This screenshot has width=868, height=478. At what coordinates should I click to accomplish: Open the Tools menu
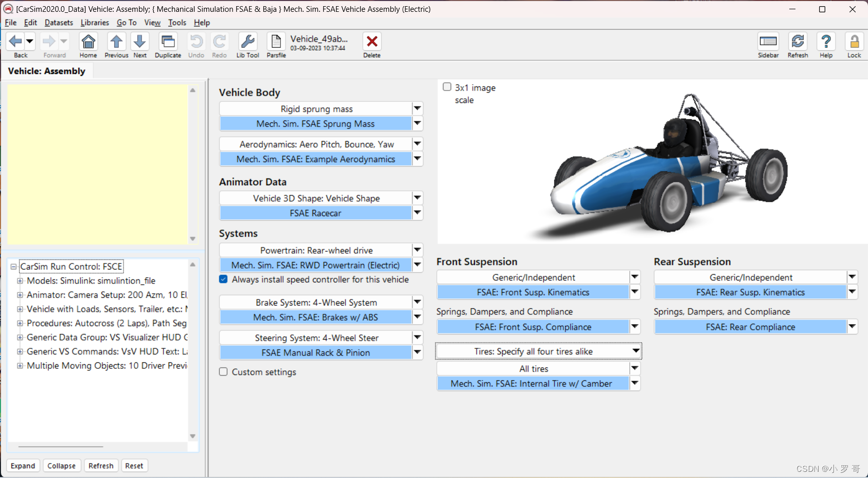(177, 23)
